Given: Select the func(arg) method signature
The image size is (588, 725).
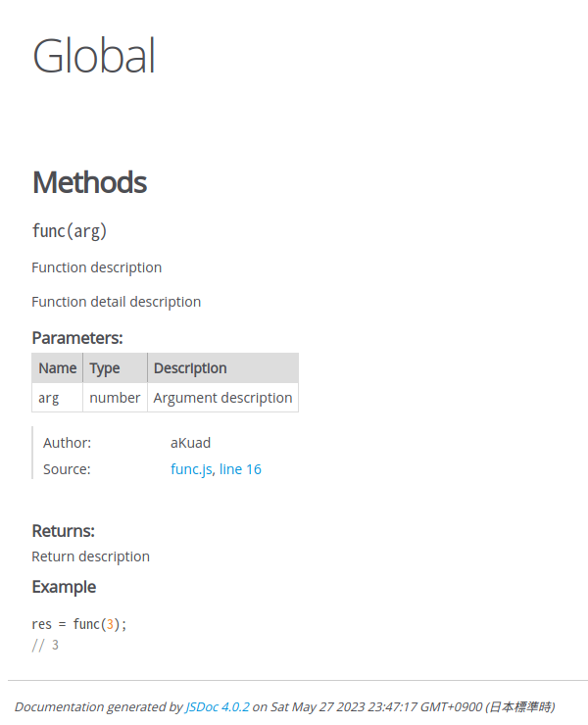Looking at the screenshot, I should (x=70, y=231).
